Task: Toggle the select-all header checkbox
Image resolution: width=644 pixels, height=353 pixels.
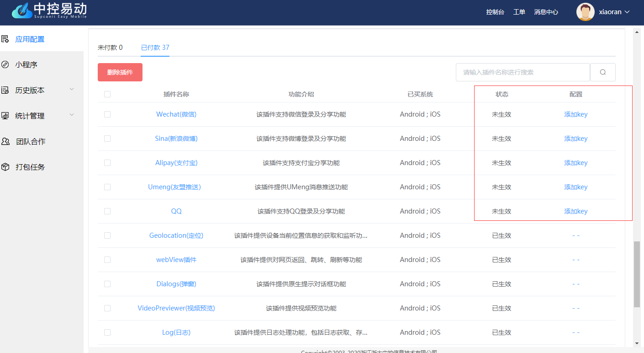Action: click(x=107, y=94)
